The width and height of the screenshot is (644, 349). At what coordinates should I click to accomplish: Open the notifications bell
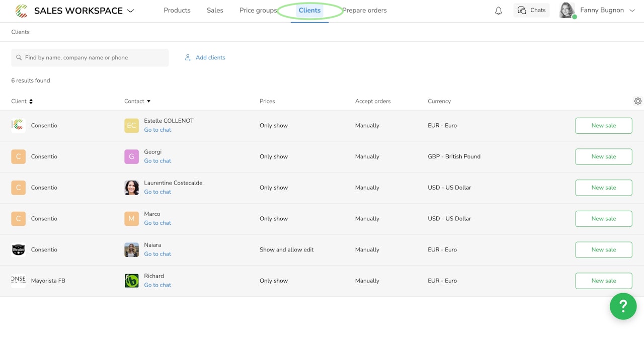pyautogui.click(x=499, y=11)
